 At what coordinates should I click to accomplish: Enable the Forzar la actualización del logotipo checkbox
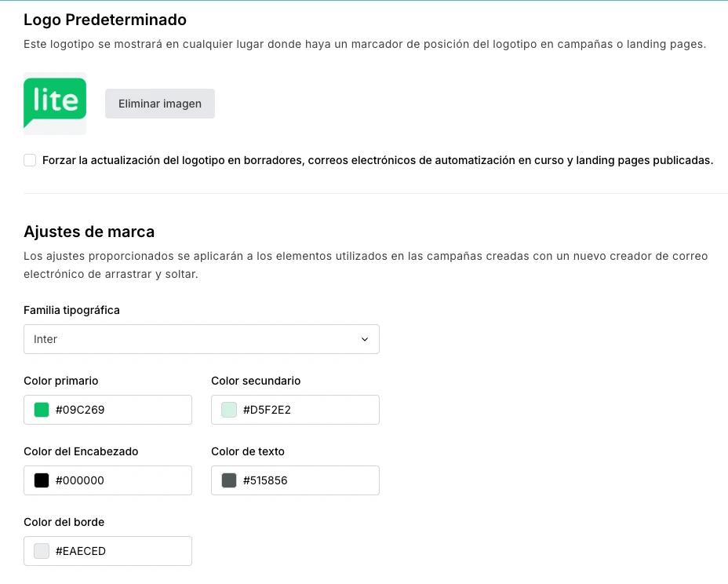click(x=30, y=161)
